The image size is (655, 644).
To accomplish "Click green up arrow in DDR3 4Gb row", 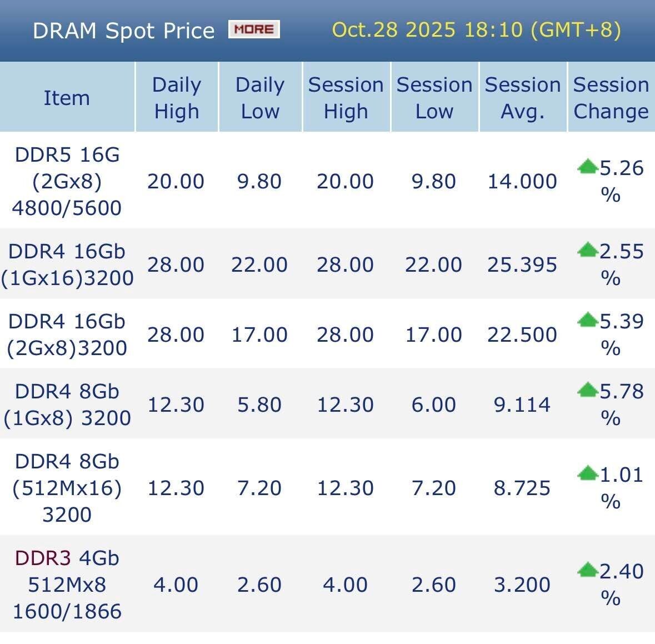I will [587, 570].
